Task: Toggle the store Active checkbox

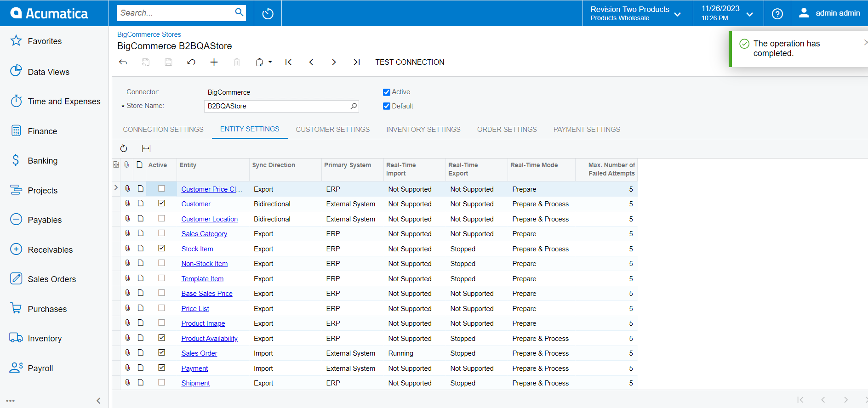Action: coord(387,92)
